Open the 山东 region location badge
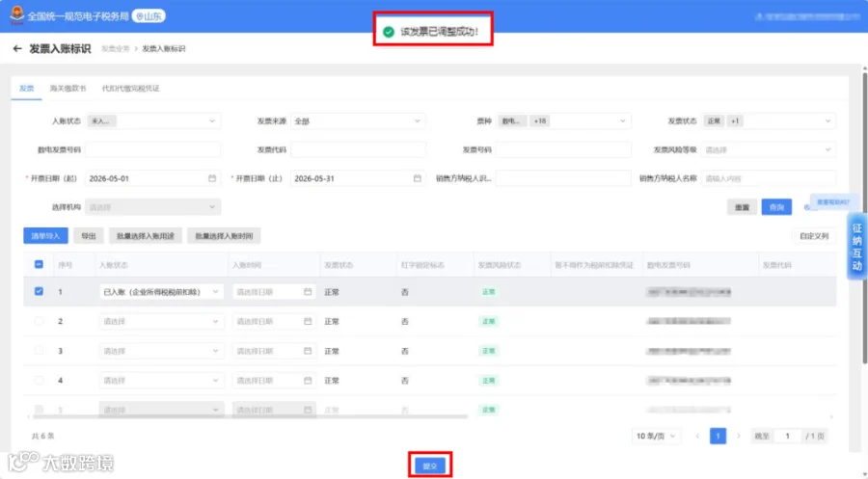 [x=149, y=16]
